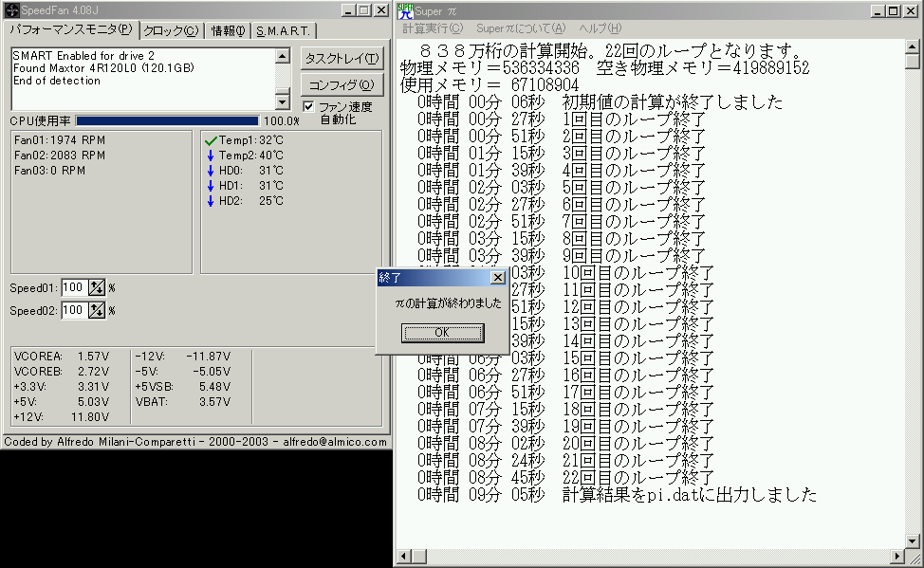Viewport: 924px width, 568px height.
Task: Adjust the Speed01 spinner arrows
Action: click(x=96, y=287)
